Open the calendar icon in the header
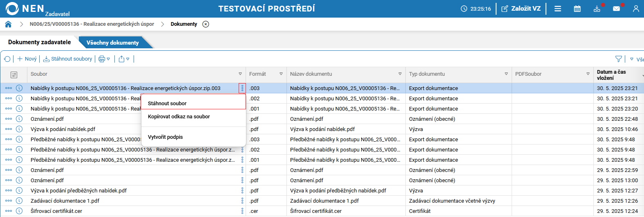 [x=577, y=9]
